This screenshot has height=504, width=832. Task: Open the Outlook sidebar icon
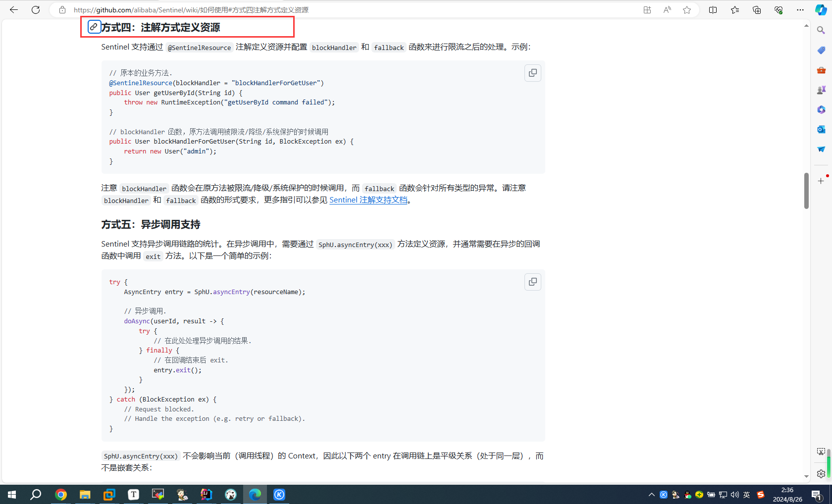tap(821, 129)
